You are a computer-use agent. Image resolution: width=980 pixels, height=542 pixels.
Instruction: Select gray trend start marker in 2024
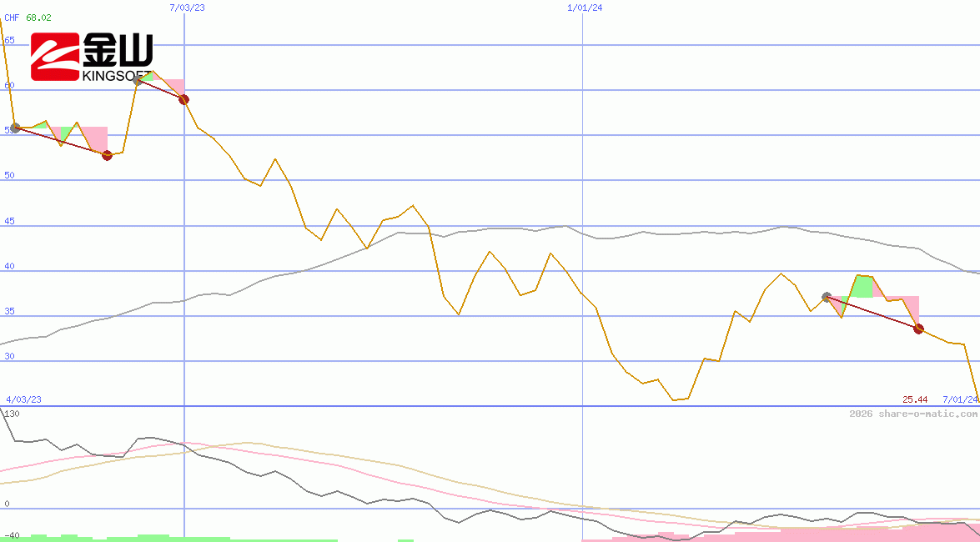(x=827, y=297)
